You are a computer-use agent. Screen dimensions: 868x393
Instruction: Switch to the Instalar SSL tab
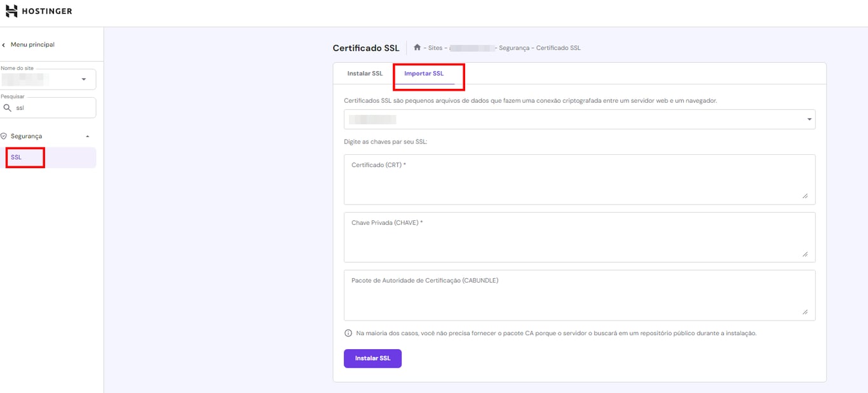point(365,73)
